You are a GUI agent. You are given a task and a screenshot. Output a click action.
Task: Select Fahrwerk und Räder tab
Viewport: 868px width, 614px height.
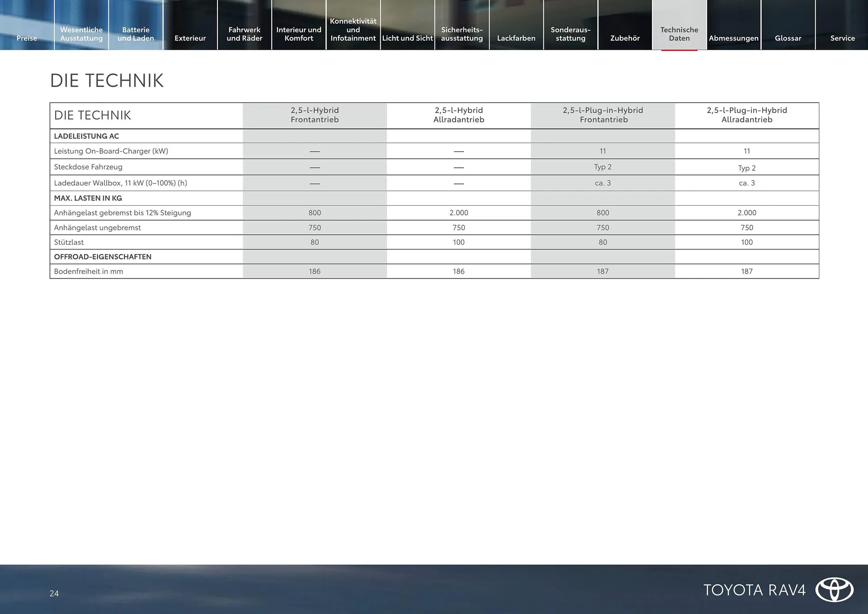tap(244, 34)
